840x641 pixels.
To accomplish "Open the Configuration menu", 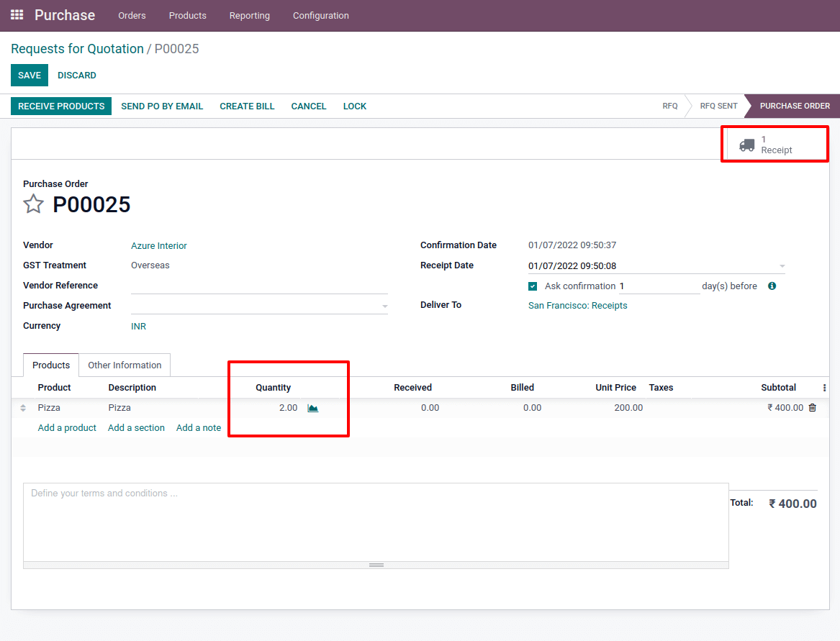I will [x=321, y=16].
